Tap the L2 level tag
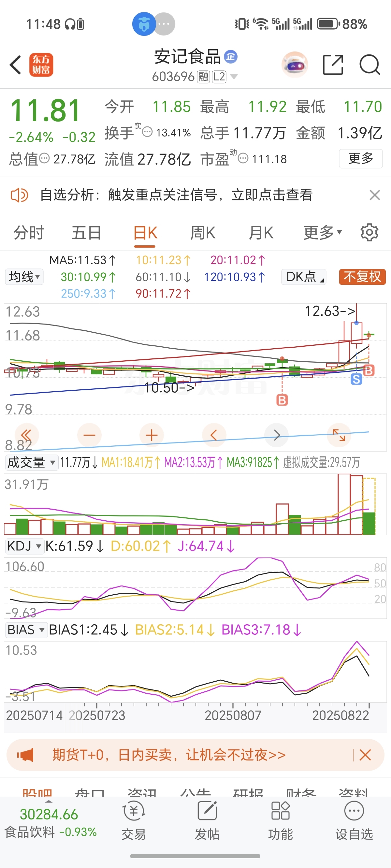Viewport: 391px width, 868px height. (x=219, y=77)
